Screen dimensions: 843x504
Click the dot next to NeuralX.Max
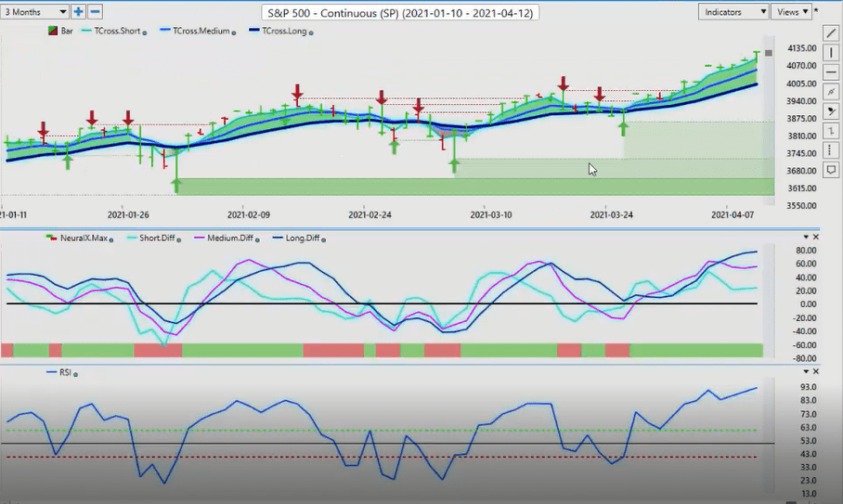(x=111, y=239)
